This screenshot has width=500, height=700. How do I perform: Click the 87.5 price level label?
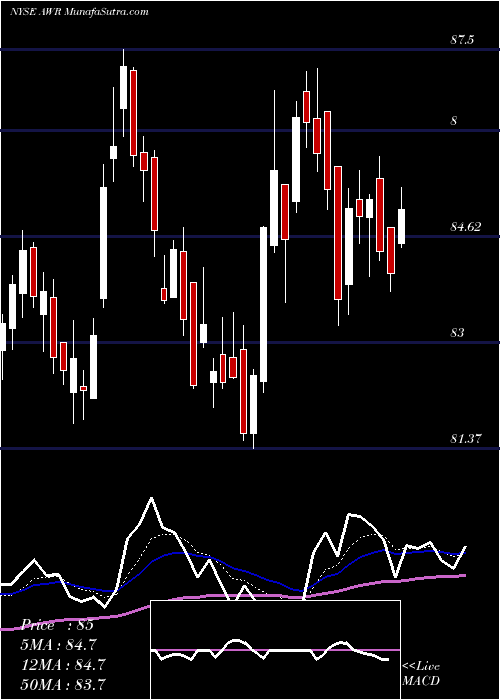(x=462, y=40)
